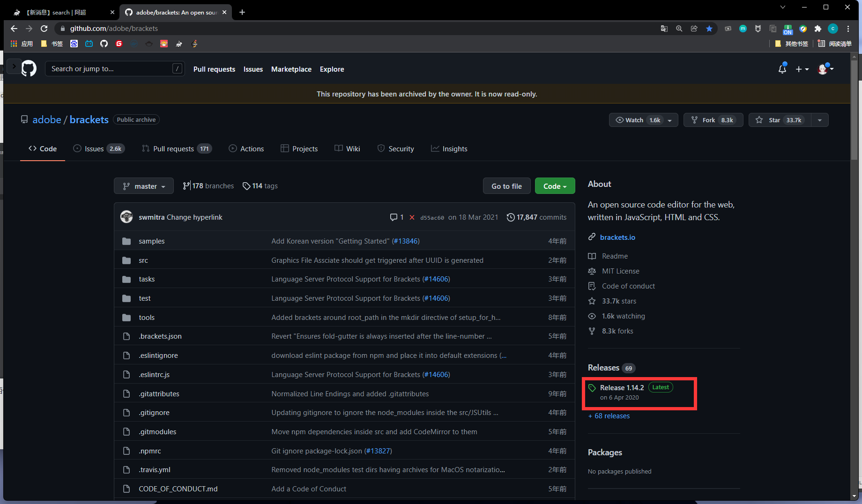Click the samples folder icon
This screenshot has height=504, width=862.
[x=126, y=241]
